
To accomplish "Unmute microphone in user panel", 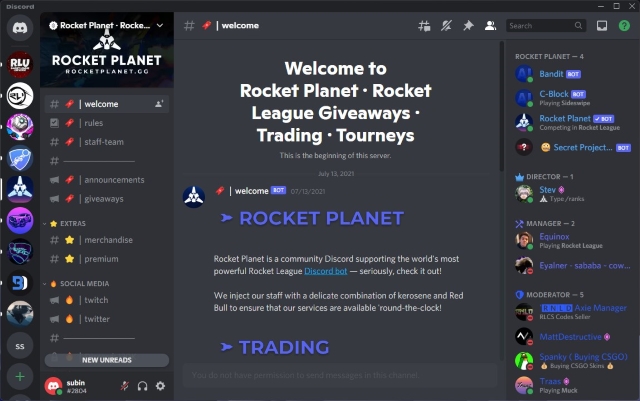I will point(125,386).
